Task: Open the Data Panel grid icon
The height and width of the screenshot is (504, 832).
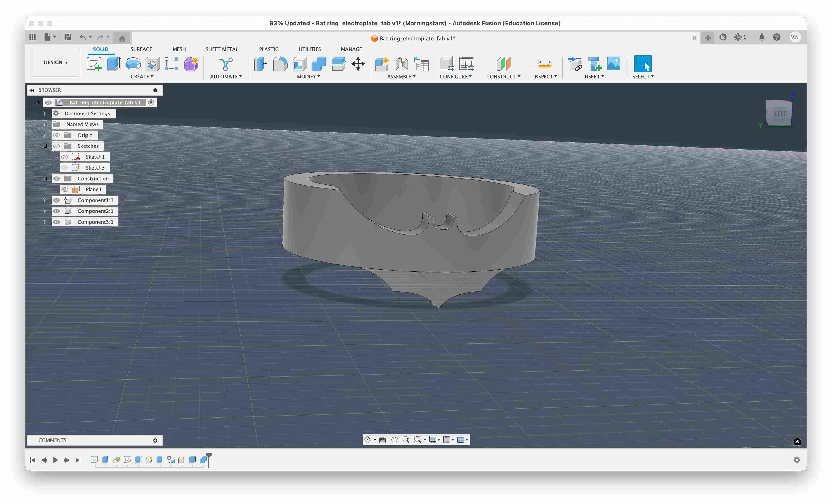Action: tap(32, 37)
